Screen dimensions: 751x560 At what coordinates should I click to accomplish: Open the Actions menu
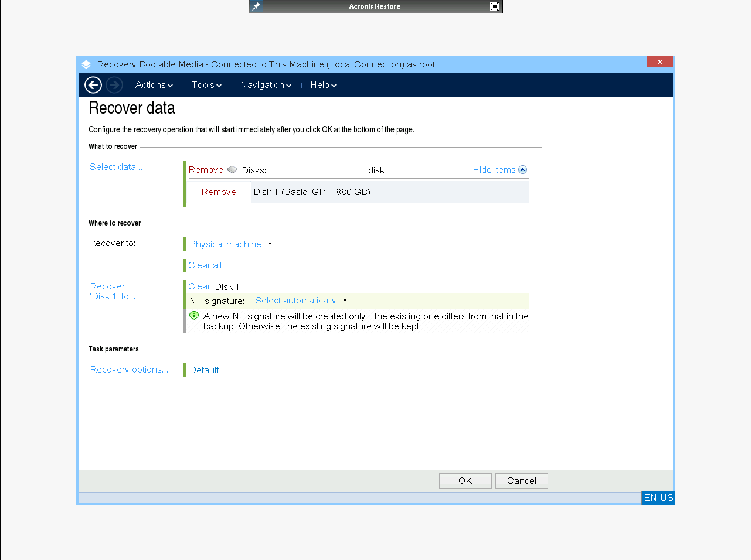pos(154,85)
